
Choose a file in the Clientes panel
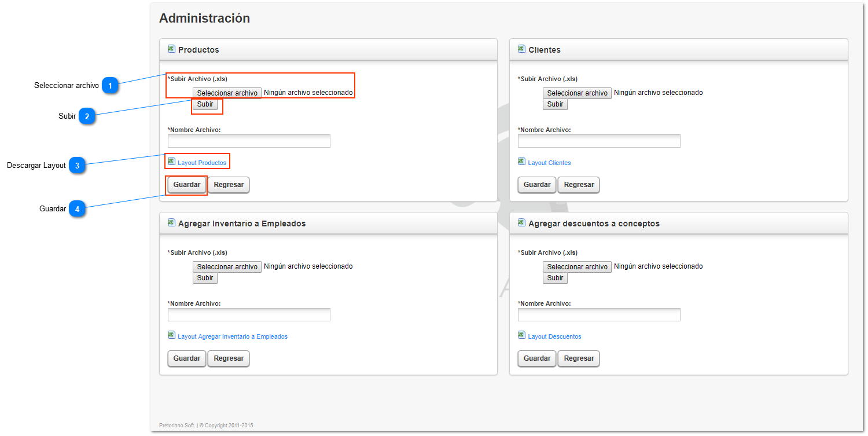click(577, 93)
